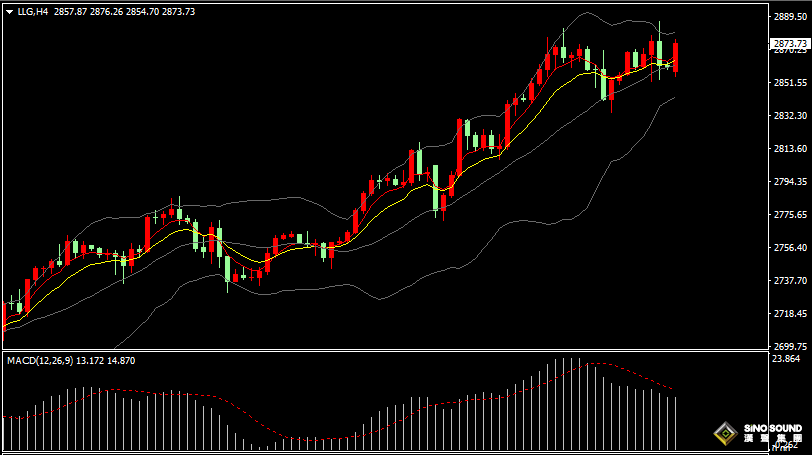Click the 2737.70 price axis label
This screenshot has width=812, height=455.
click(x=790, y=281)
